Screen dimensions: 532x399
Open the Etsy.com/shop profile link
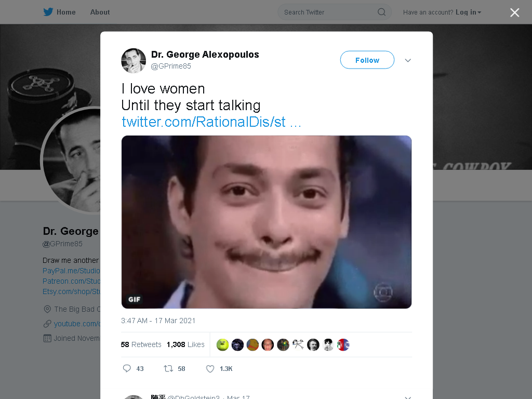[71, 292]
